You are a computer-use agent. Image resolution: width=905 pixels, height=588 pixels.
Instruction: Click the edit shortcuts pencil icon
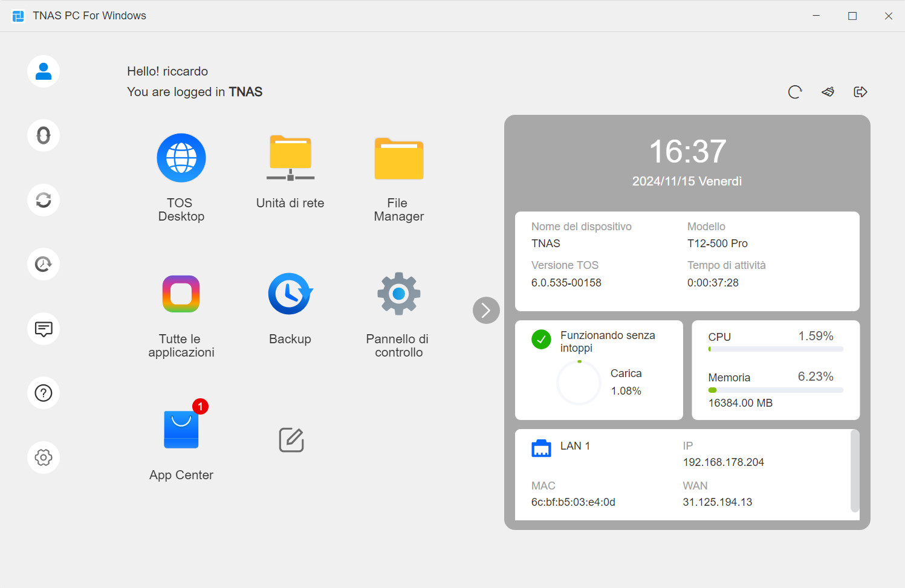point(291,440)
